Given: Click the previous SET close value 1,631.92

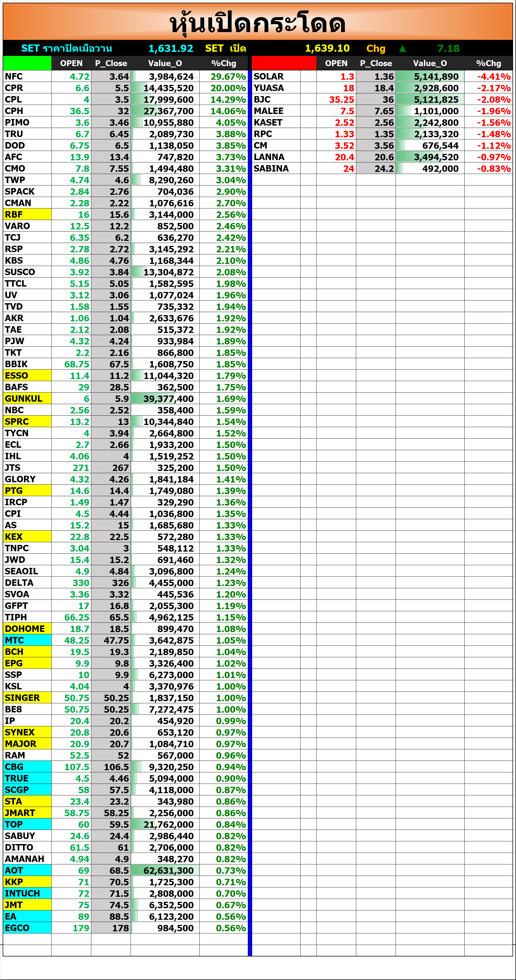Looking at the screenshot, I should click(170, 49).
